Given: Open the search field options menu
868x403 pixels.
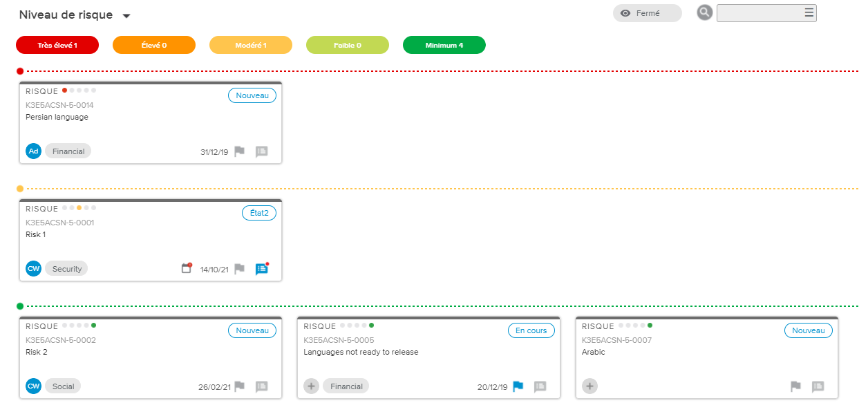Looking at the screenshot, I should [809, 12].
